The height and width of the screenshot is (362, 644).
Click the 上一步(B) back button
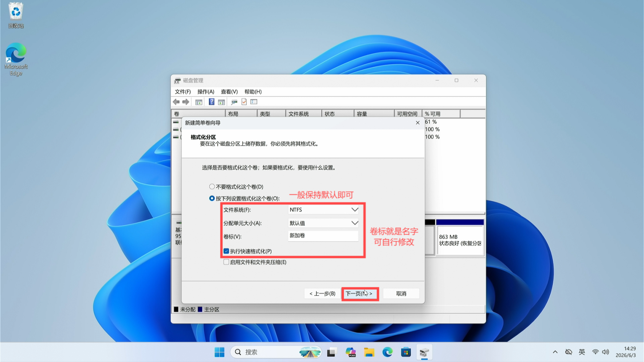click(322, 294)
